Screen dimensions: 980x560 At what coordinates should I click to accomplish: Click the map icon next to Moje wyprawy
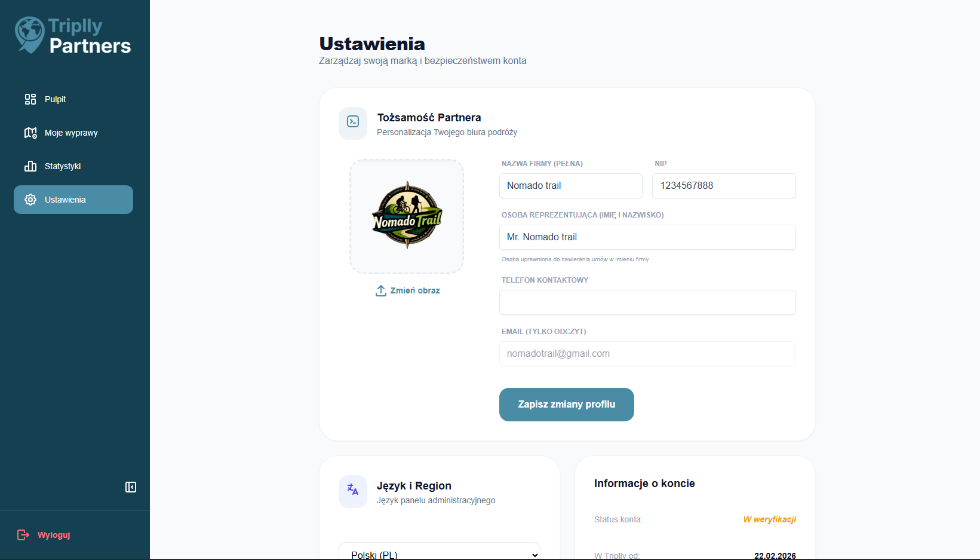pos(30,133)
